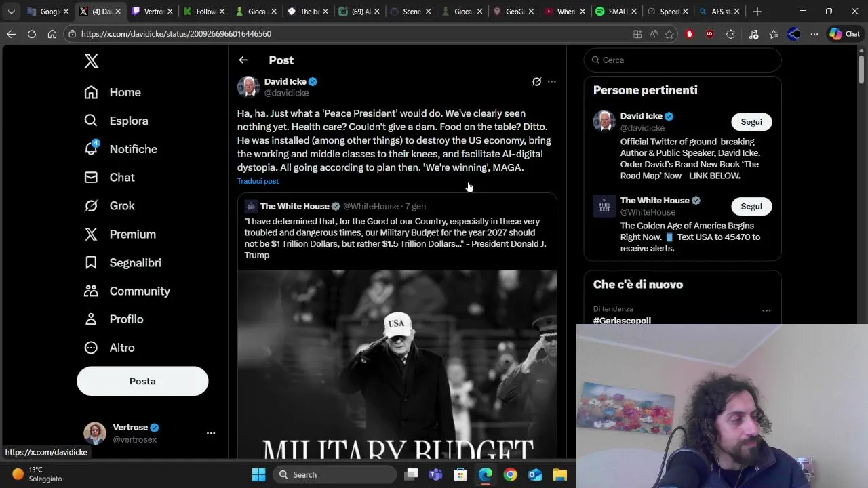Switch to the SMALL Spotify tab
The width and height of the screenshot is (868, 488).
(x=615, y=12)
